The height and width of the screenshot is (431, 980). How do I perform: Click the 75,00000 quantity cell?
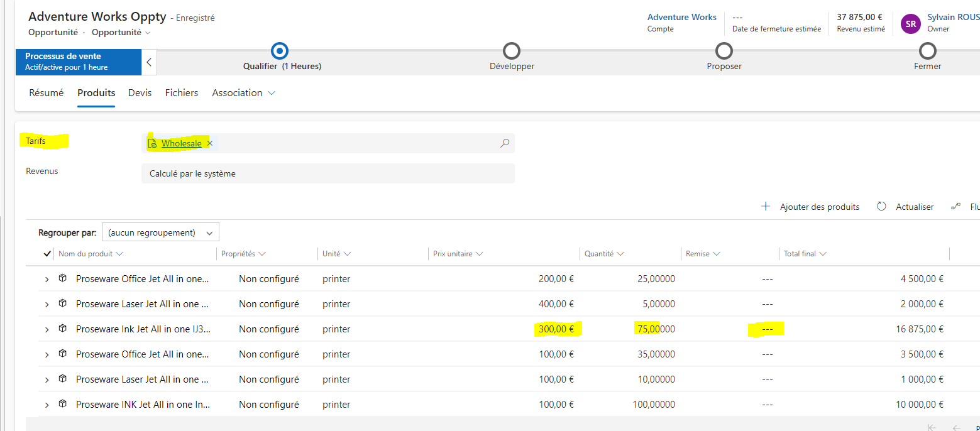point(655,329)
